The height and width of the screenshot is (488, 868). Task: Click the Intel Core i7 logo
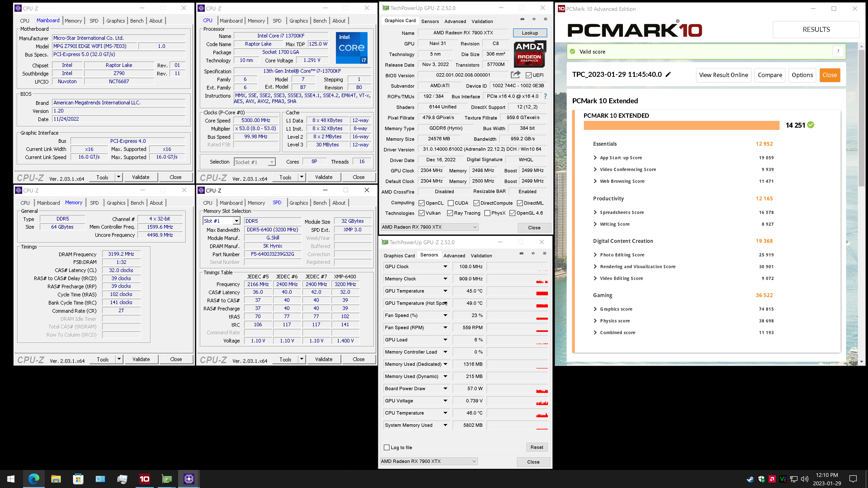click(x=352, y=48)
